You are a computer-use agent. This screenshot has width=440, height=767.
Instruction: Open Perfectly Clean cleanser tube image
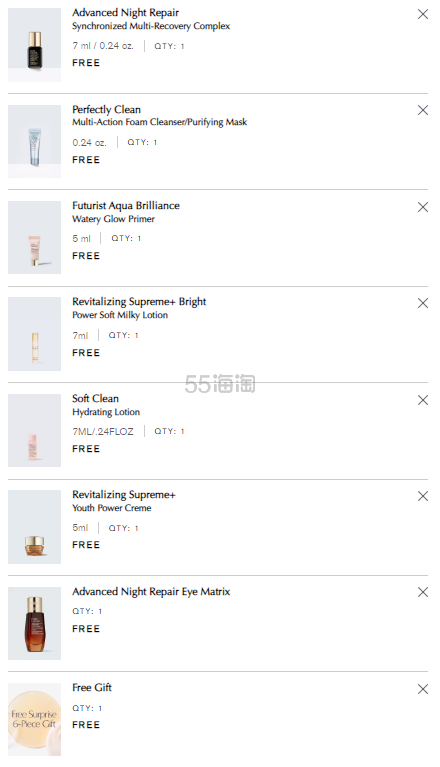(34, 141)
